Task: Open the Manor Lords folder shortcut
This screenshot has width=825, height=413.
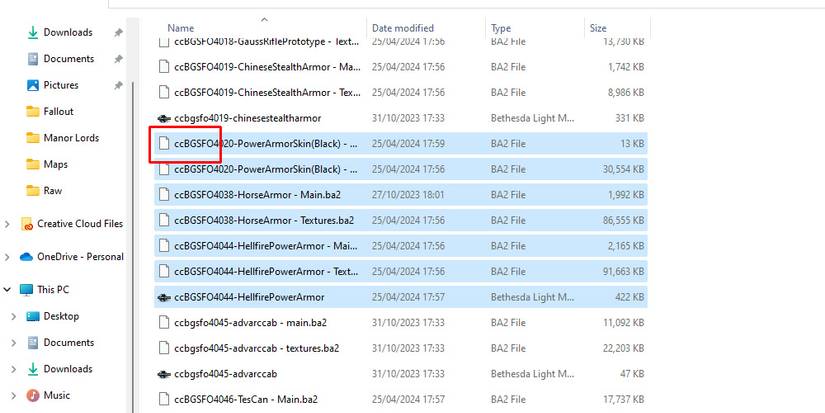Action: click(x=71, y=138)
